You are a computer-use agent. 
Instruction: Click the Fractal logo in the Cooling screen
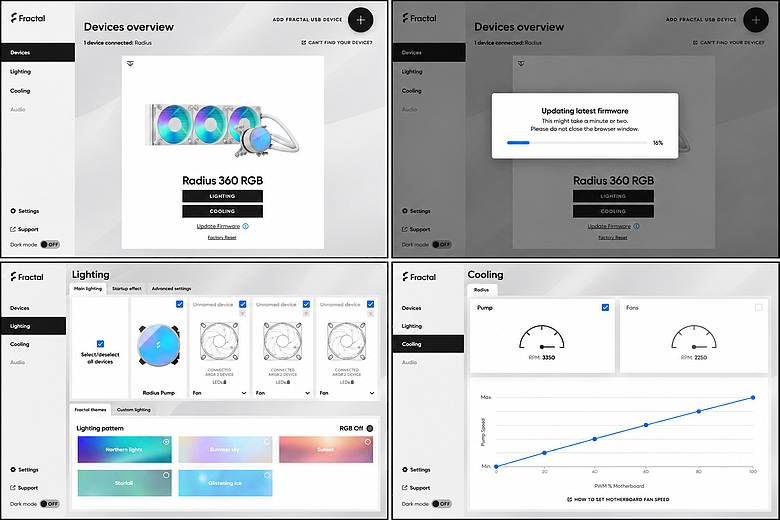point(419,277)
